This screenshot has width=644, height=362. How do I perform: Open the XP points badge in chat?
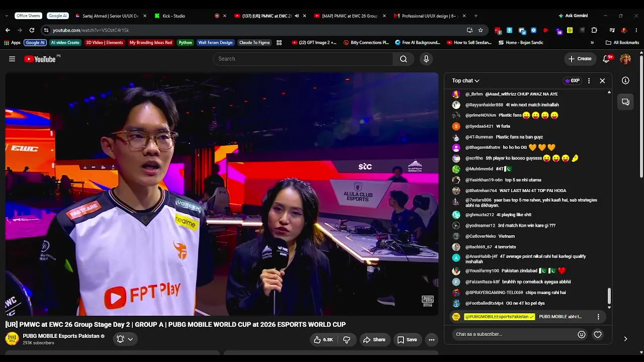click(x=572, y=80)
